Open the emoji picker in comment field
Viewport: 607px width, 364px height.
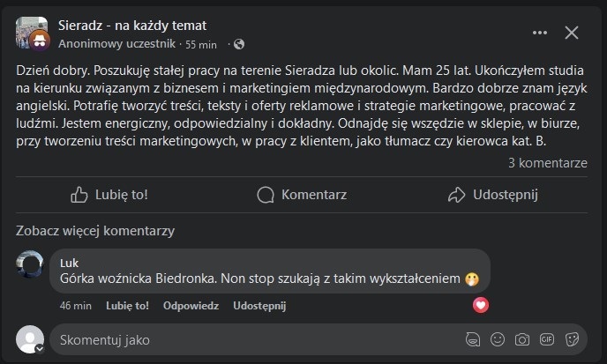[498, 339]
